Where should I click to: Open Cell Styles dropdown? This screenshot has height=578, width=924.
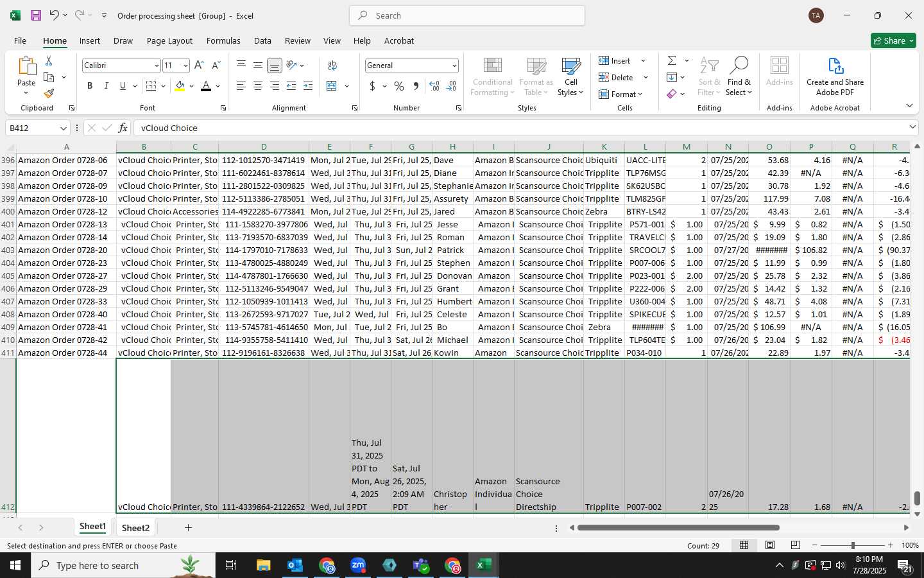(570, 76)
